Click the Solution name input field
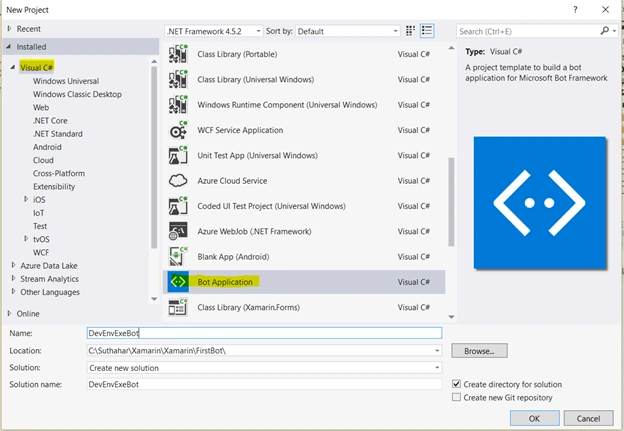 (x=264, y=384)
